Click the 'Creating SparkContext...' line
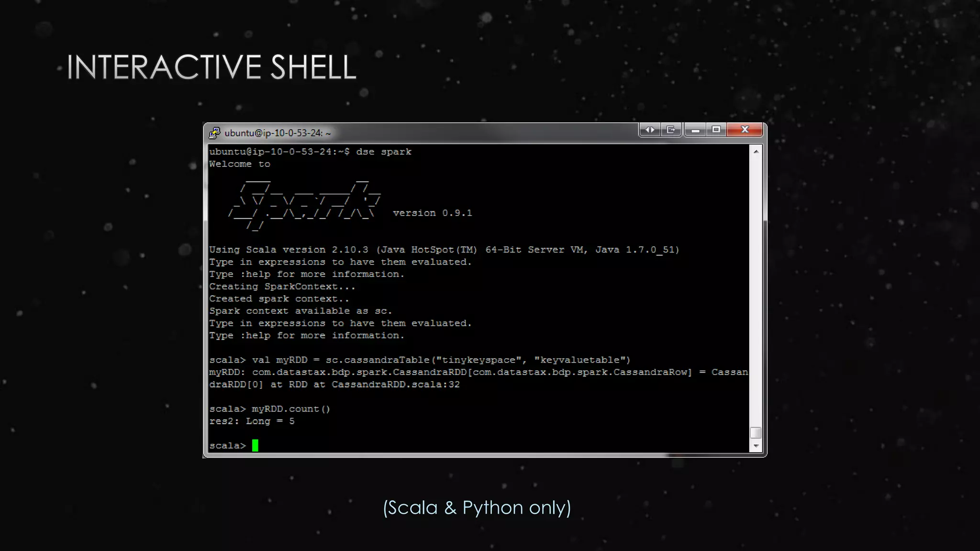The image size is (980, 551). (282, 287)
